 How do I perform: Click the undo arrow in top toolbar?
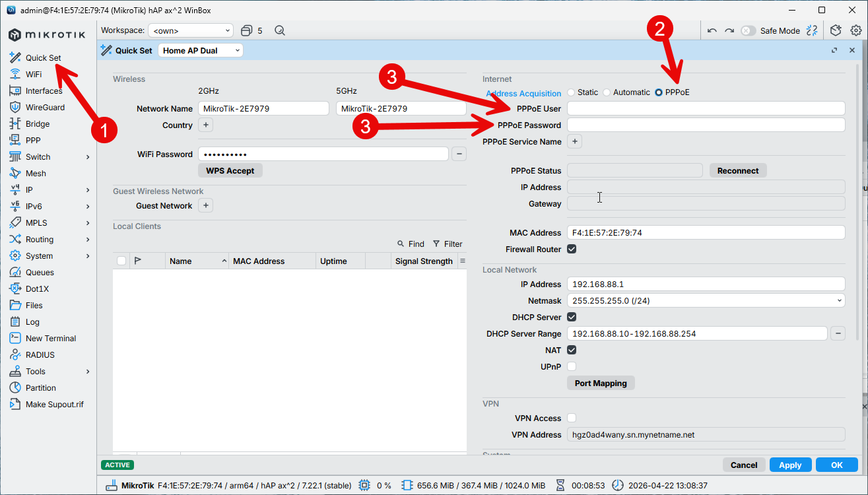[x=712, y=30]
